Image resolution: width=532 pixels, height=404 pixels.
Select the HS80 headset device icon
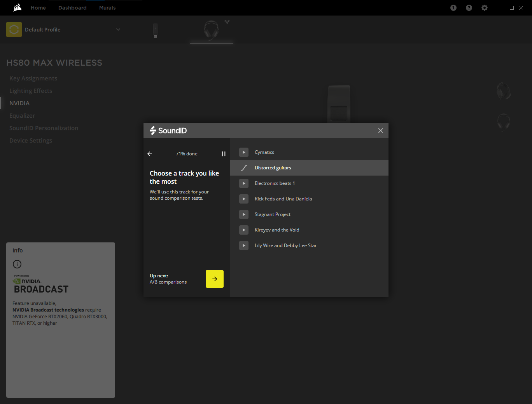click(x=211, y=30)
